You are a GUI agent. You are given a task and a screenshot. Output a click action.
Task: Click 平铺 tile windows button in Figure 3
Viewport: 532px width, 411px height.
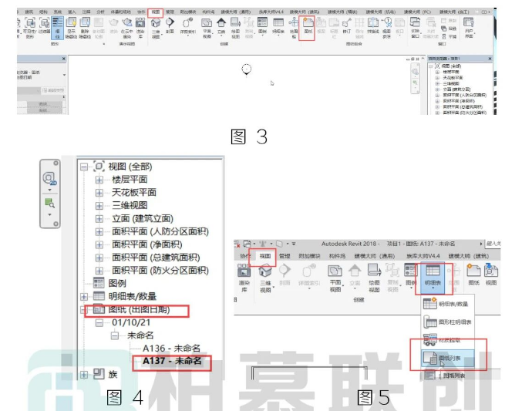point(449,36)
